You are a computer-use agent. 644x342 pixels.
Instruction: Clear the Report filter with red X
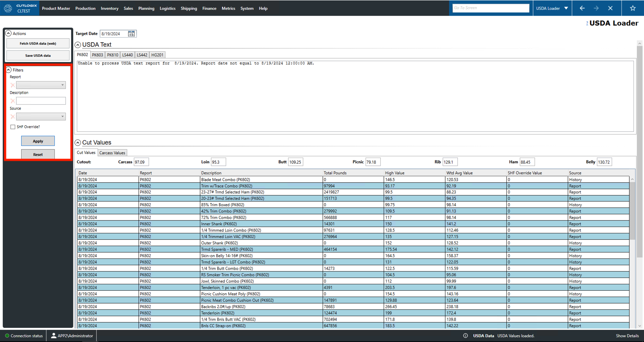pos(13,85)
